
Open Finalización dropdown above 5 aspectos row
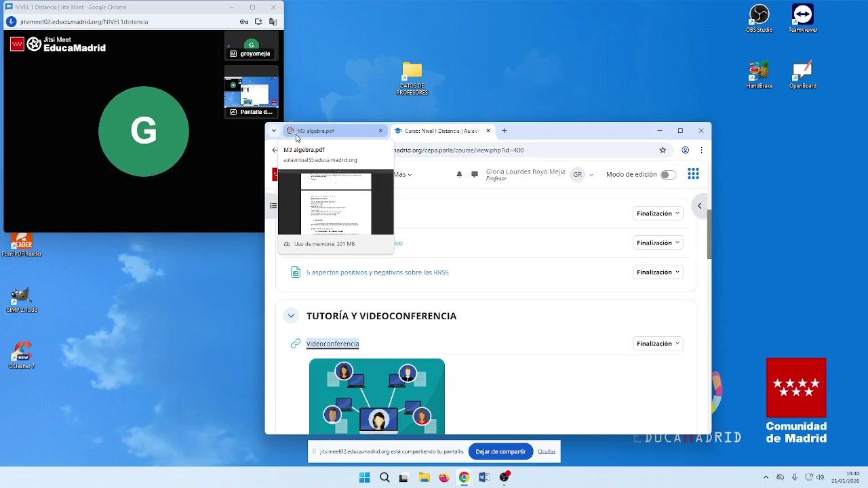click(658, 243)
